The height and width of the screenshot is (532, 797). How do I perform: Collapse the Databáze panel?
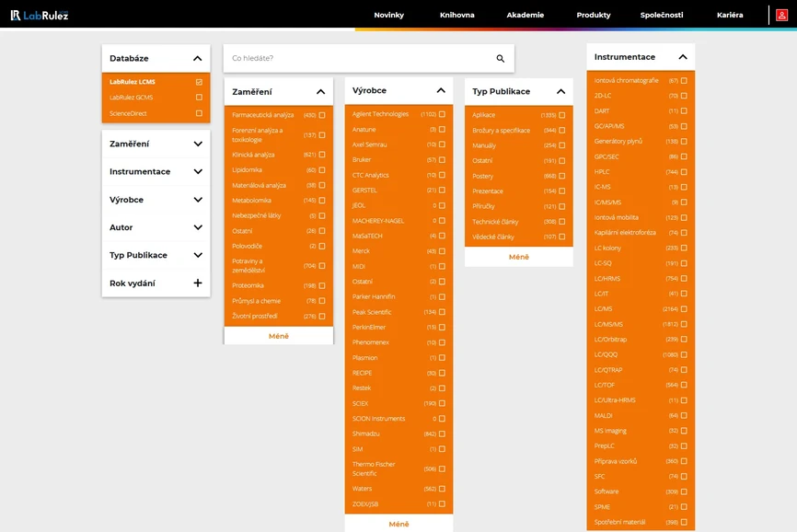click(198, 58)
